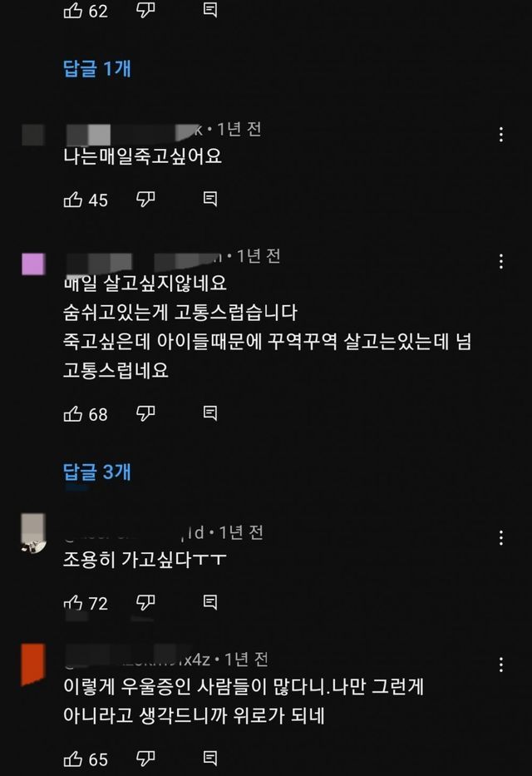Reply to the comment with 65 likes
Image resolution: width=532 pixels, height=776 pixels.
pos(210,759)
